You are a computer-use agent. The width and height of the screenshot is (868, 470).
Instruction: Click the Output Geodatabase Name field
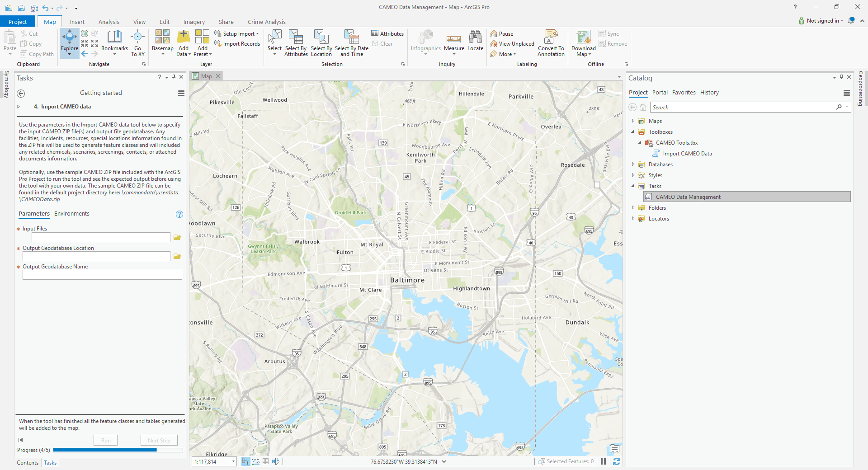(x=102, y=275)
